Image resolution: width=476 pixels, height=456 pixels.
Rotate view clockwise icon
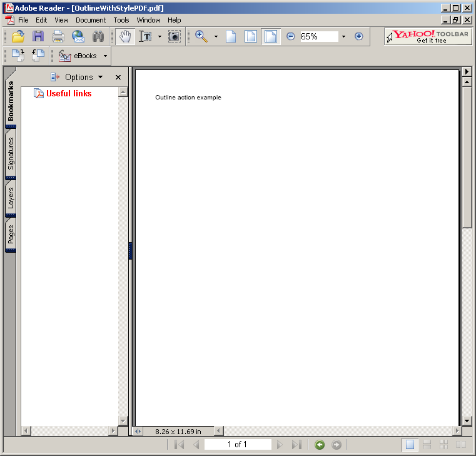18,56
